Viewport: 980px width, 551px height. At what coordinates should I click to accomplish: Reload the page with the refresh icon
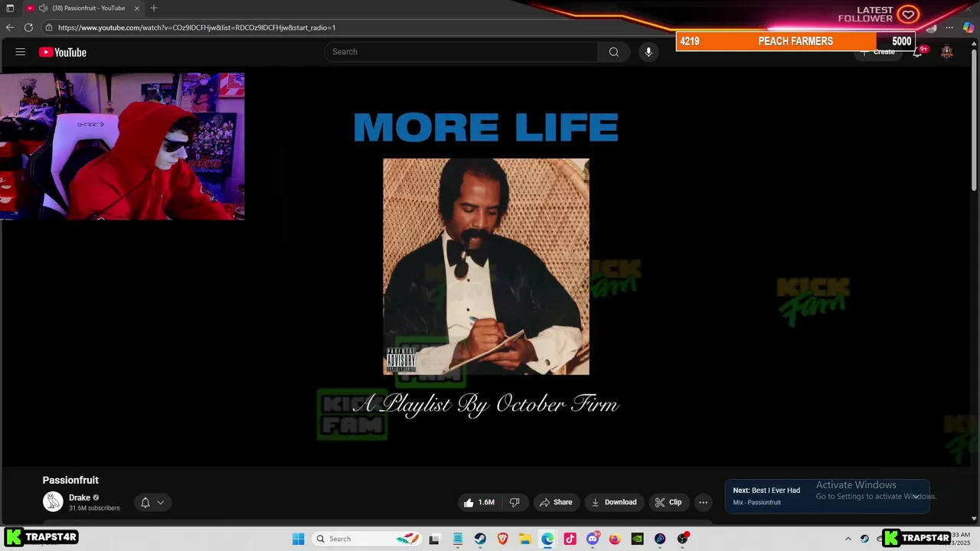(x=28, y=28)
